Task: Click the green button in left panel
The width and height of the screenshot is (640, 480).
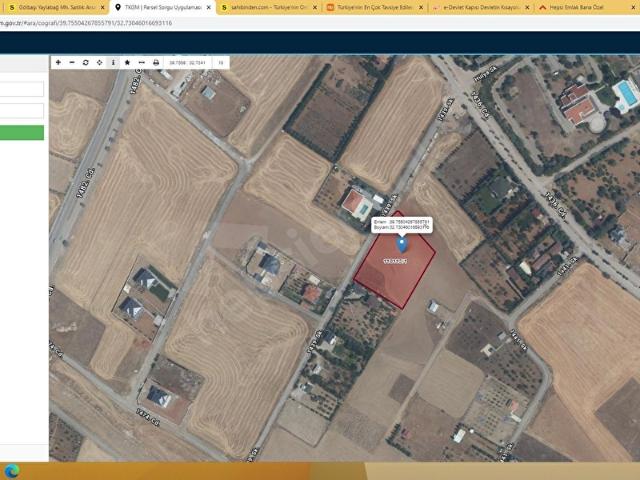Action: (x=22, y=133)
